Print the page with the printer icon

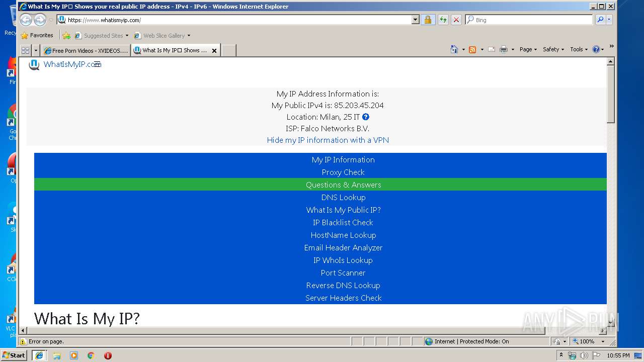coord(504,49)
